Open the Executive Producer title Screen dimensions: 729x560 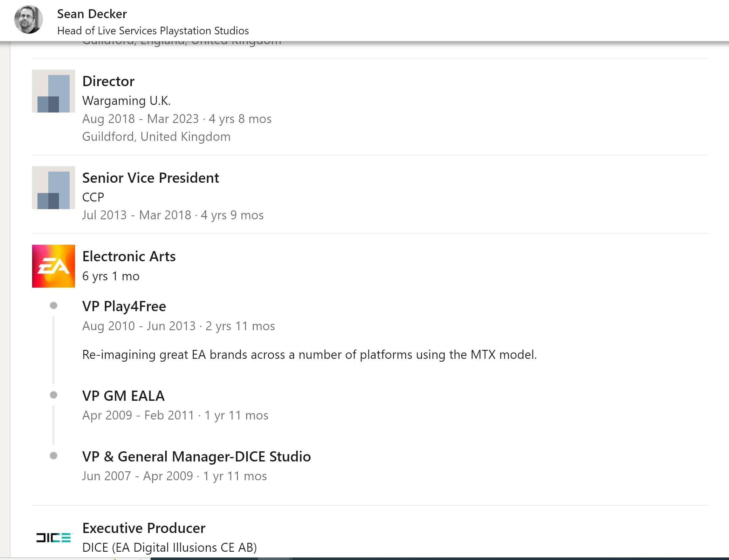(x=144, y=528)
